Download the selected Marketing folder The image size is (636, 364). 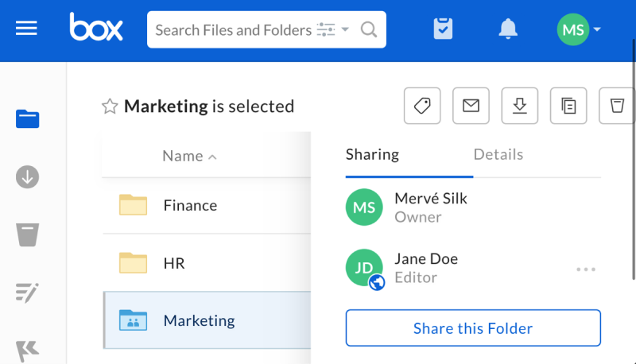coord(520,106)
